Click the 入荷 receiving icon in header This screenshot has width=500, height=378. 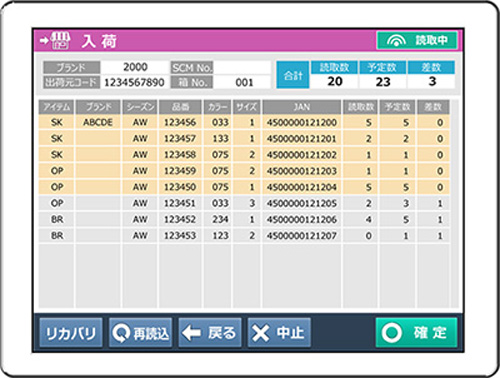tap(55, 41)
